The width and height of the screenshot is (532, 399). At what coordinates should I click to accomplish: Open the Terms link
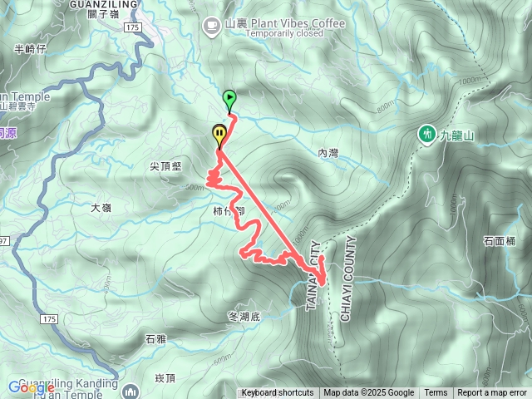click(x=436, y=393)
